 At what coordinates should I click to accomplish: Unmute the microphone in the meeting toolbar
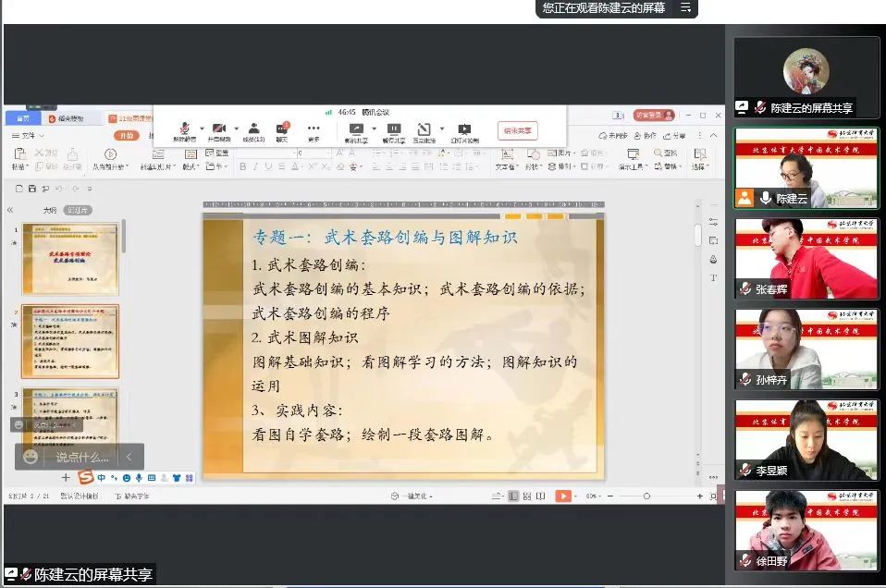pyautogui.click(x=183, y=127)
